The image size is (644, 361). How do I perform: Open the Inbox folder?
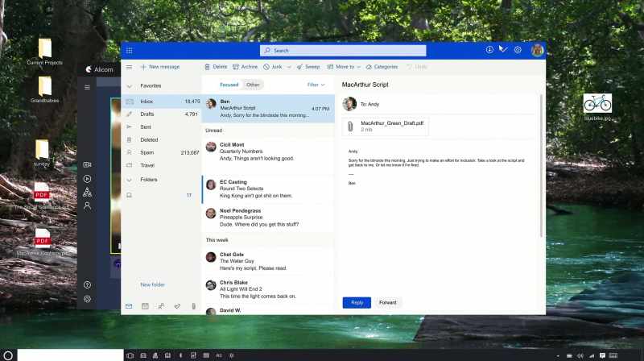(x=162, y=102)
